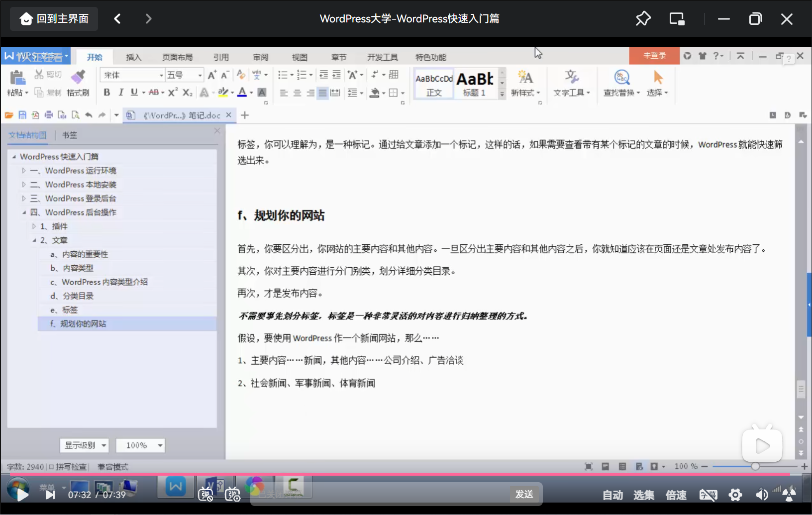Switch to the 视图 ribbon tab
Screen dimensions: 812x515
point(300,57)
